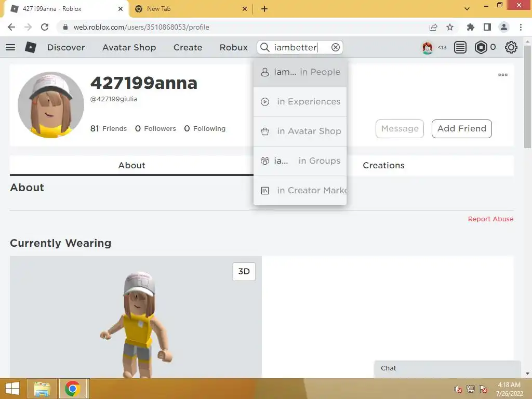Click the network tray icon

click(471, 389)
